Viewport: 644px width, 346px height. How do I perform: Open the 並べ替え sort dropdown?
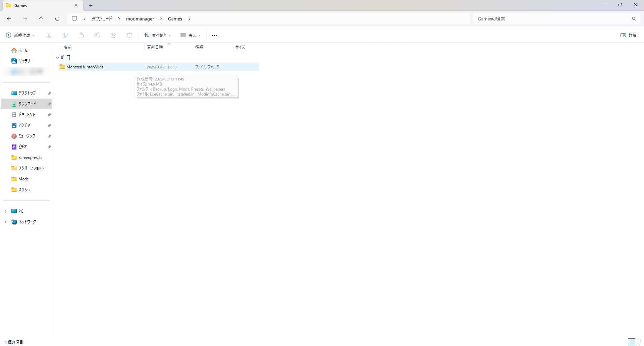(x=157, y=35)
